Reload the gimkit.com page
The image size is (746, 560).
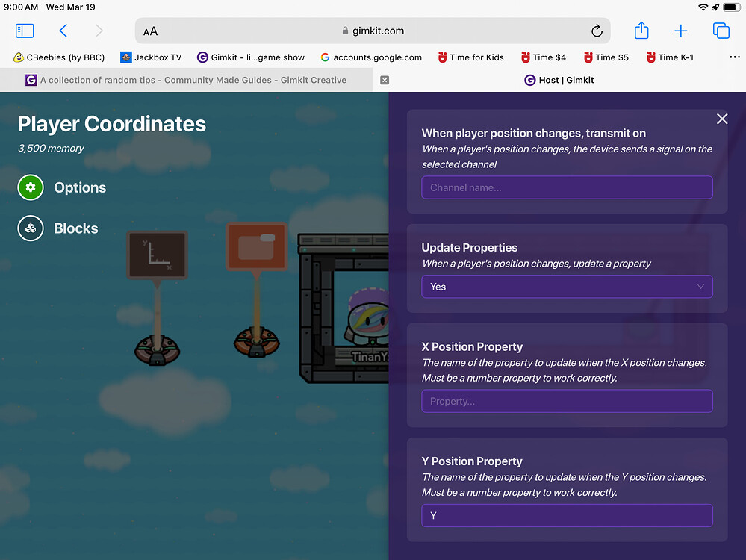pos(597,31)
